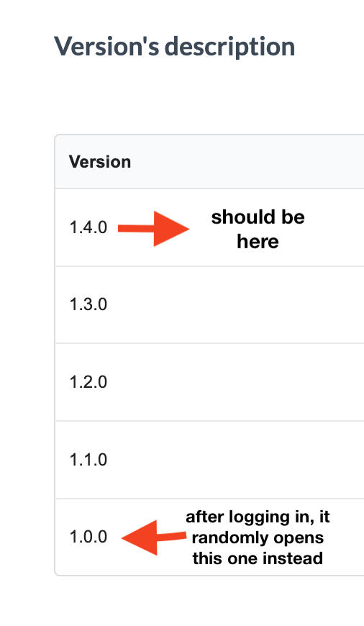Click the Version column header label

(x=100, y=162)
